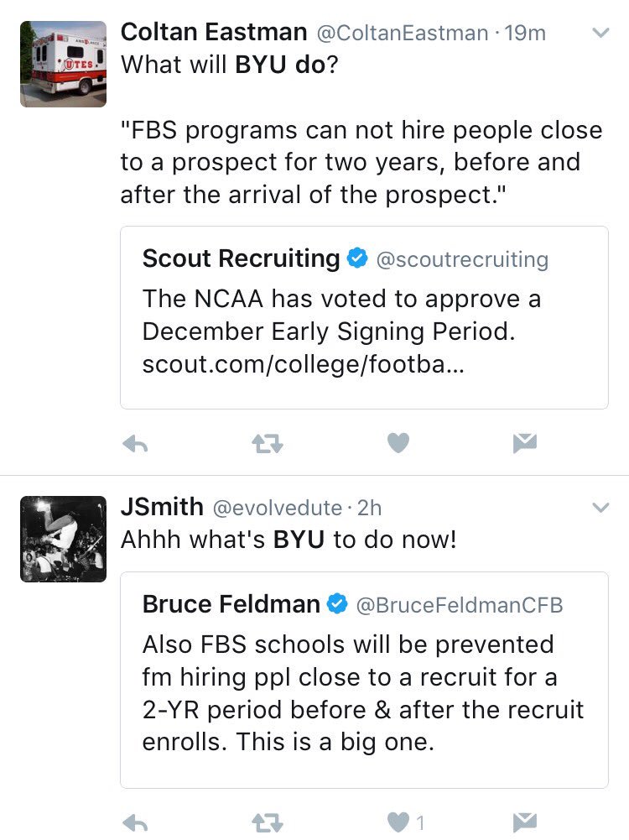Image resolution: width=629 pixels, height=840 pixels.
Task: Open the @BruceFeldmanCFB handle
Action: click(460, 605)
